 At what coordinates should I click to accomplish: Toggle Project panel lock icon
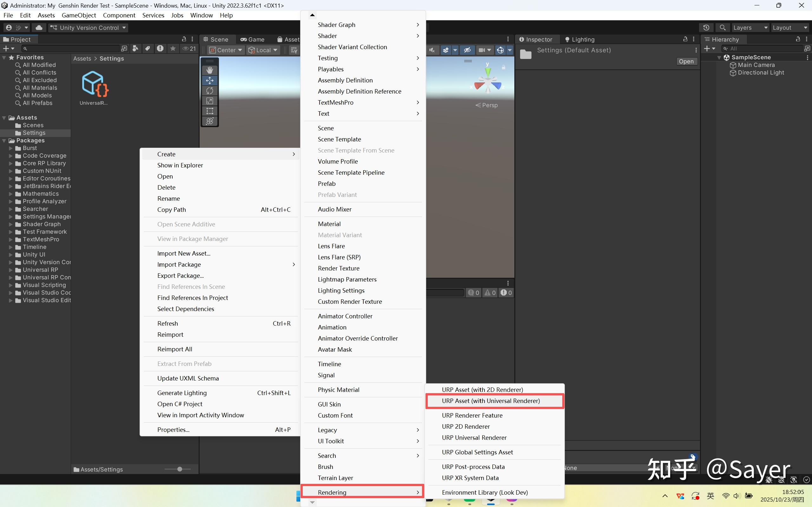pyautogui.click(x=183, y=39)
